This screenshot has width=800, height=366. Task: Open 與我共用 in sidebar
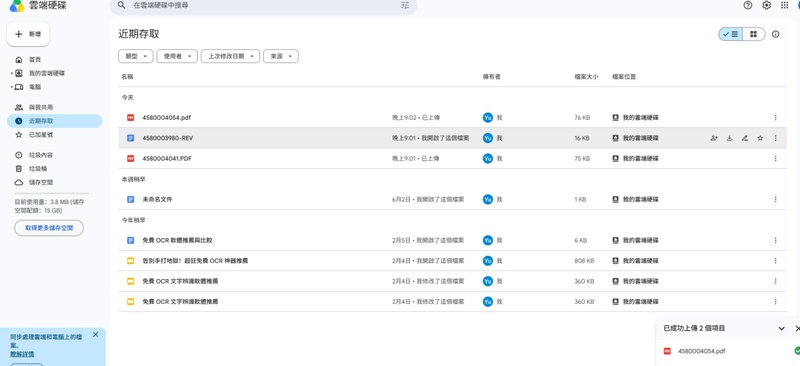tap(55, 107)
